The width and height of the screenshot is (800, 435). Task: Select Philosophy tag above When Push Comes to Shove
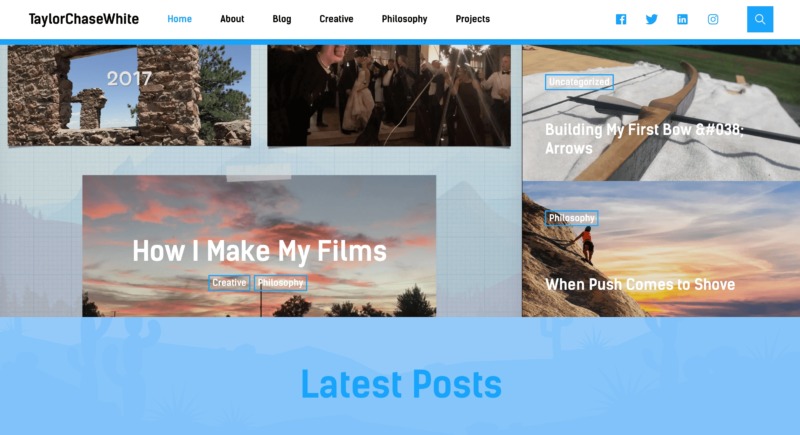[571, 218]
